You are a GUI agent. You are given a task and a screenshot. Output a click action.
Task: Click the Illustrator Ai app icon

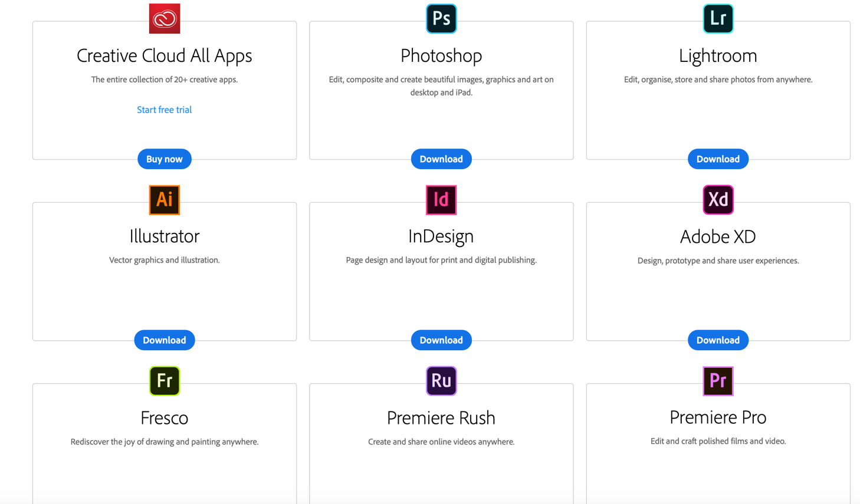pyautogui.click(x=165, y=200)
